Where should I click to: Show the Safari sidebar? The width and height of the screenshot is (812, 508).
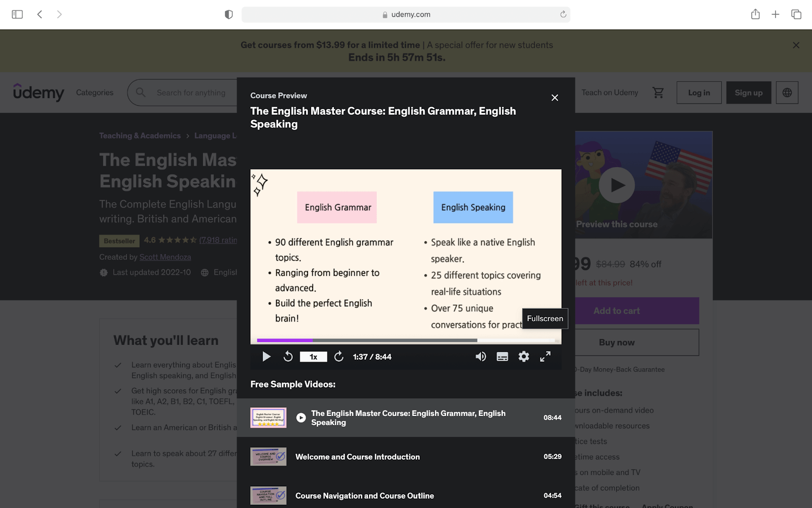[x=17, y=14]
